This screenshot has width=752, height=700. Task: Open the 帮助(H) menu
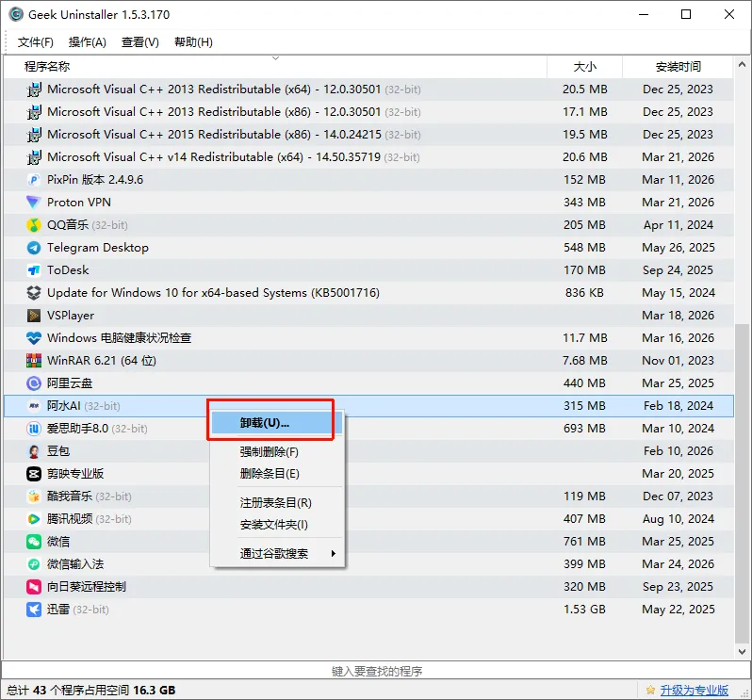tap(193, 42)
